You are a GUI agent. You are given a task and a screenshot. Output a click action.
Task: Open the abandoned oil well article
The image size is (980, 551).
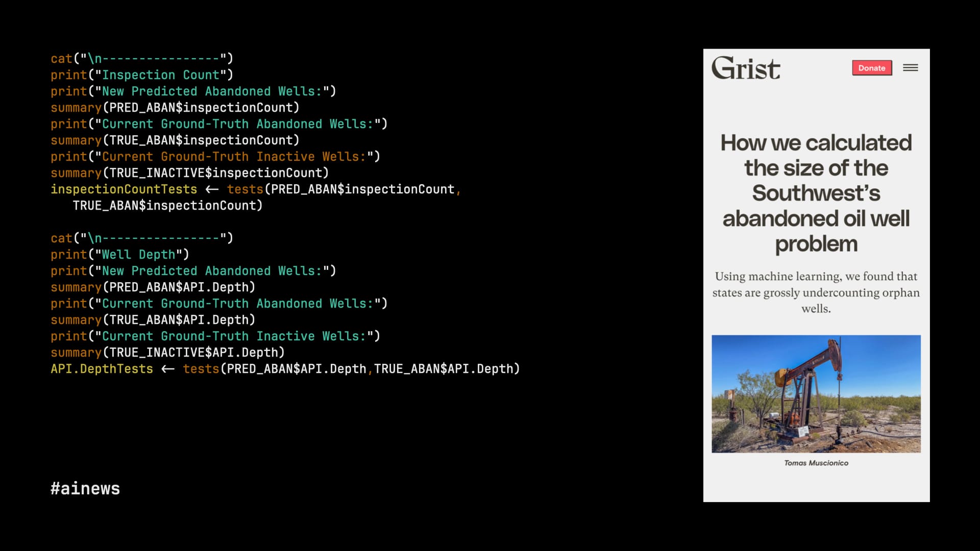click(x=816, y=192)
